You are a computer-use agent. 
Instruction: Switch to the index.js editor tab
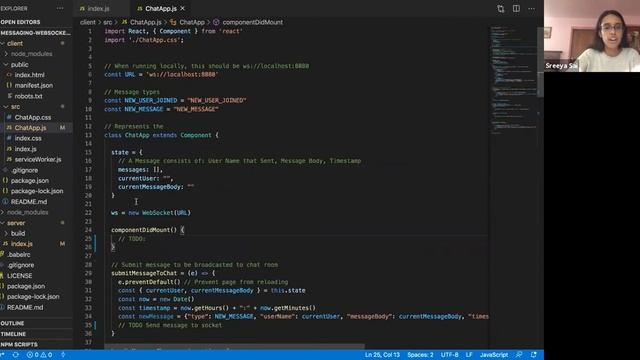[x=98, y=8]
